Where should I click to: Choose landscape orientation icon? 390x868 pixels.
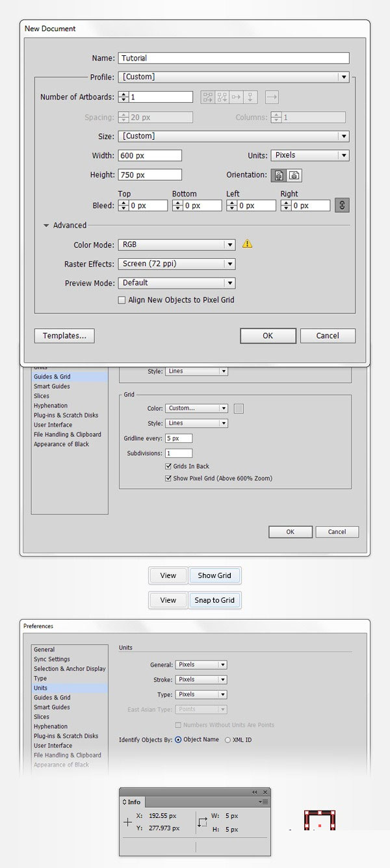[x=294, y=176]
